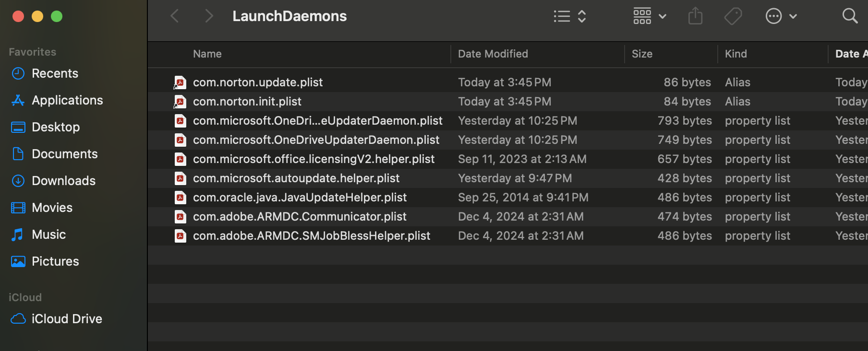868x351 pixels.
Task: Open the Share toolbar button
Action: click(x=695, y=16)
